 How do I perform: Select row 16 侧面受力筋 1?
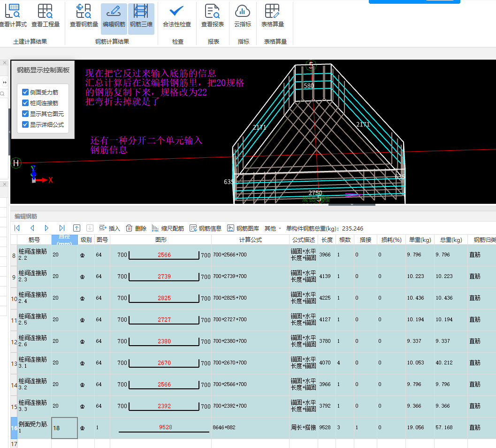[x=14, y=428]
